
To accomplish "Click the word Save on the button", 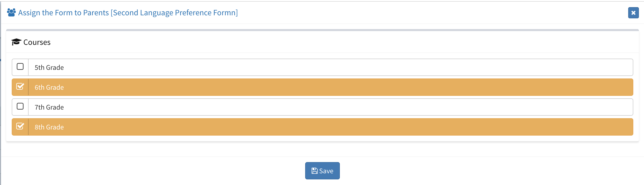I will (326, 171).
